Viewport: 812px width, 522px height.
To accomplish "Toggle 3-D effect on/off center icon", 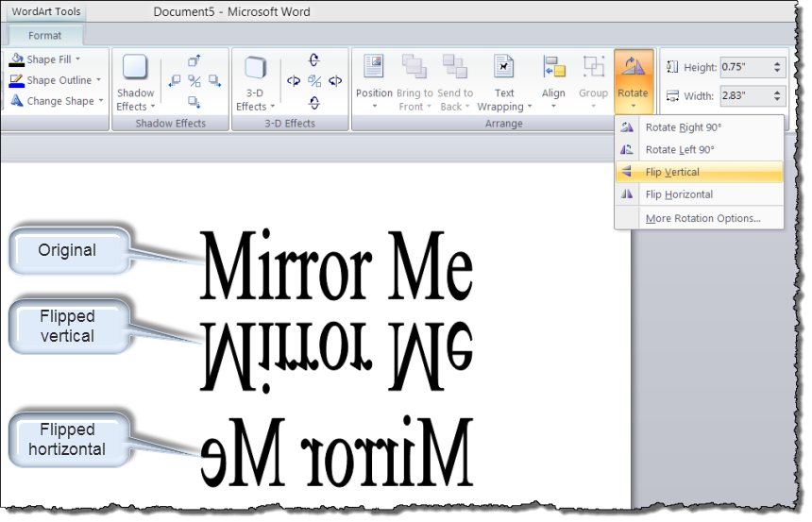I will [x=314, y=81].
